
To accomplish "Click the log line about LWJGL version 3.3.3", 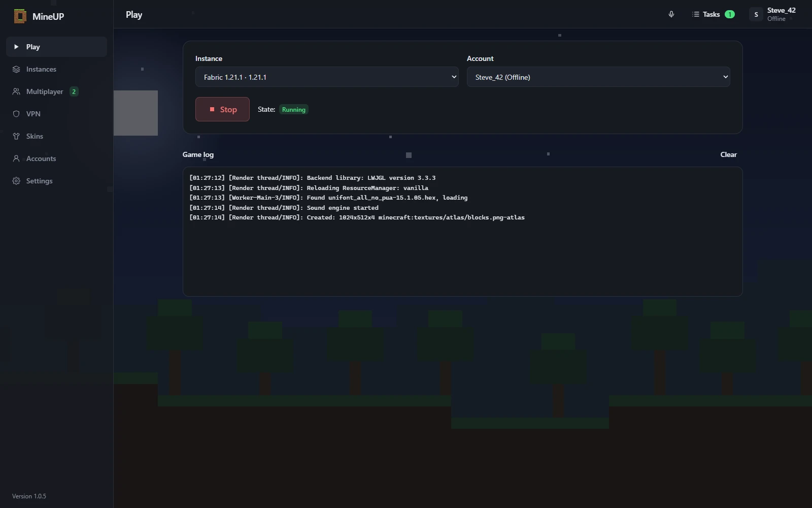I will 313,178.
